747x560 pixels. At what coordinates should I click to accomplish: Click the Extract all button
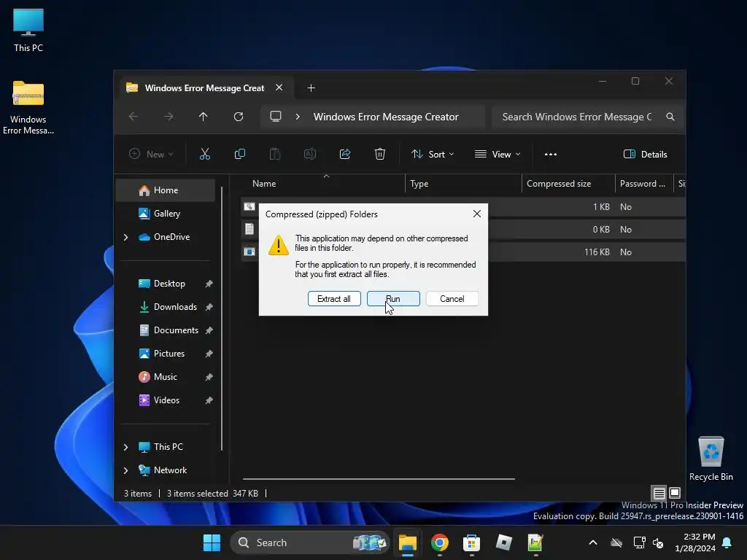tap(334, 298)
